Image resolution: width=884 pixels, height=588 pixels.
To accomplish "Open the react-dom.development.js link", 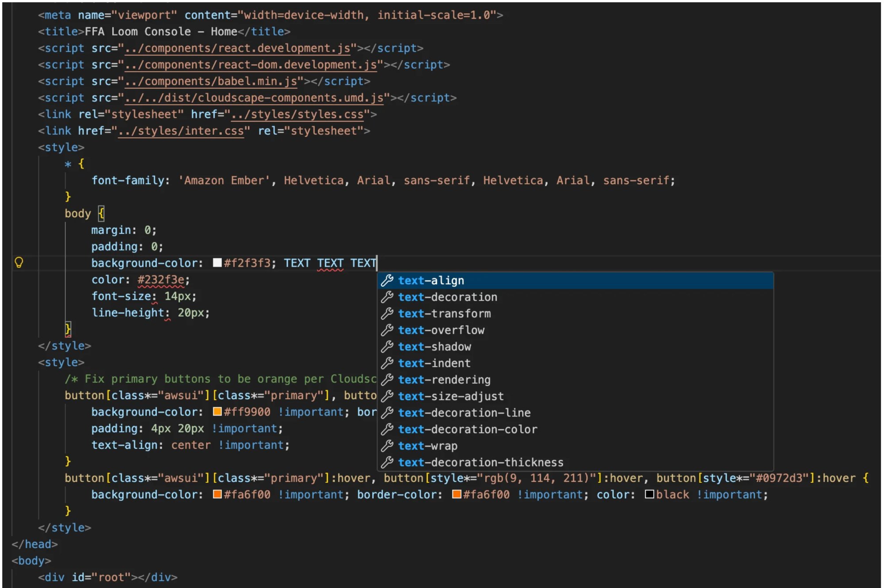I will [x=251, y=65].
